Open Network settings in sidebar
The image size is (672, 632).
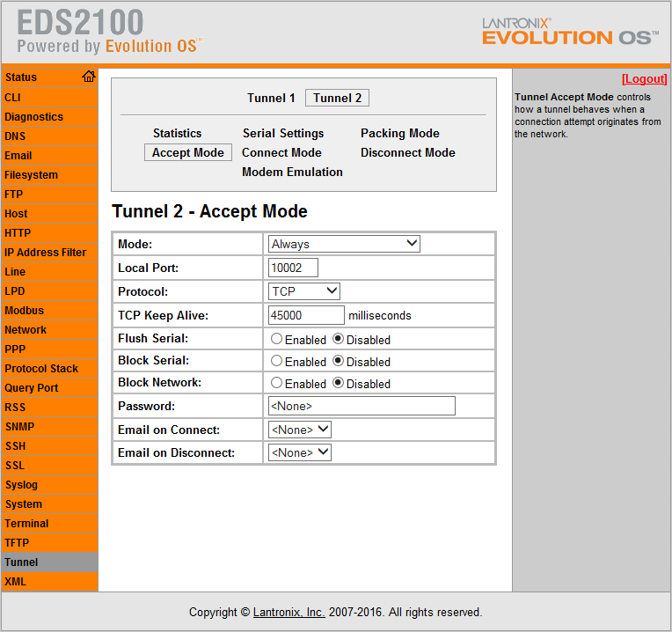pyautogui.click(x=50, y=330)
